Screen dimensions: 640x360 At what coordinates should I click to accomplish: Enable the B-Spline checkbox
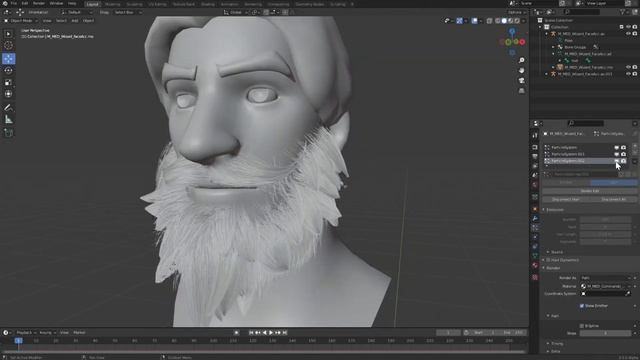pyautogui.click(x=582, y=326)
